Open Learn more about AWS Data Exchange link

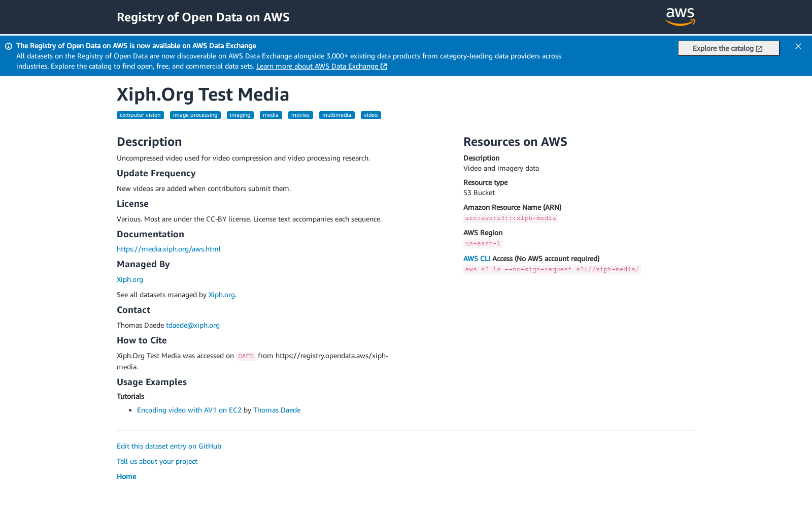(322, 66)
